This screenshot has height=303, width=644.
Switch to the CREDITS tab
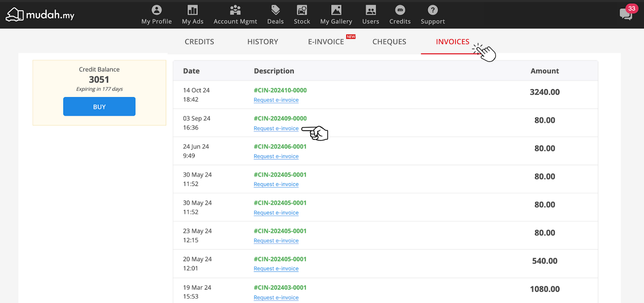coord(199,42)
